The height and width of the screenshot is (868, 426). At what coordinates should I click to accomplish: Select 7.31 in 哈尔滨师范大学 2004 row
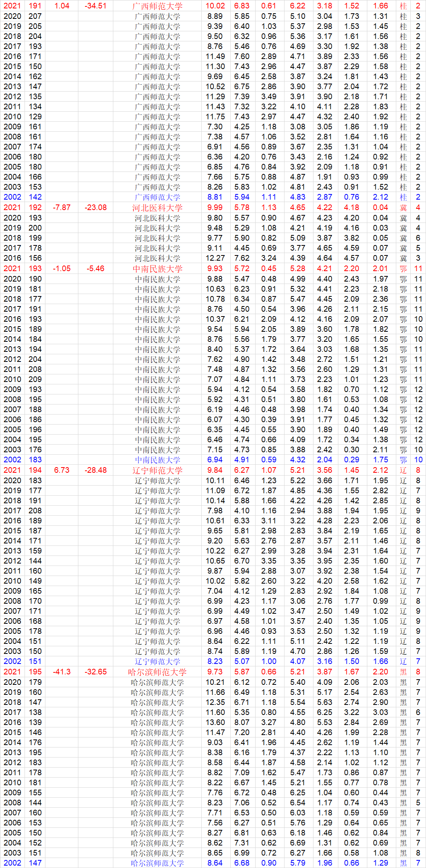click(242, 843)
